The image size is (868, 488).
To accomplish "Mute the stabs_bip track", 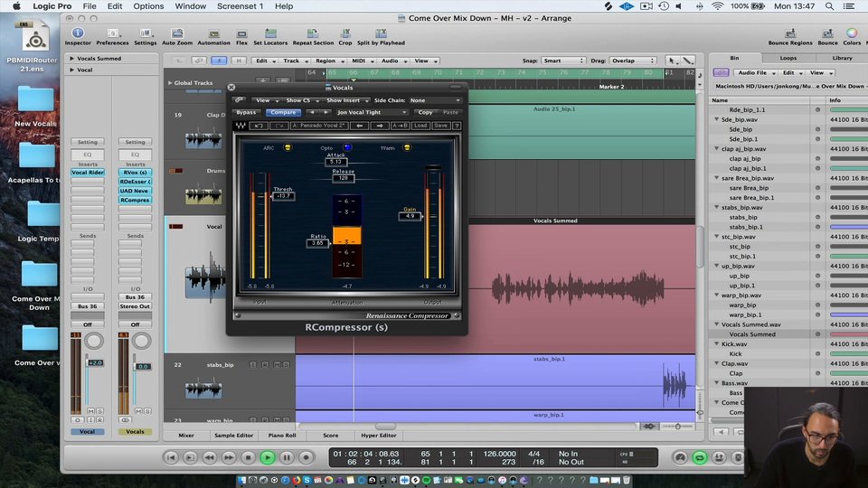I will [277, 364].
